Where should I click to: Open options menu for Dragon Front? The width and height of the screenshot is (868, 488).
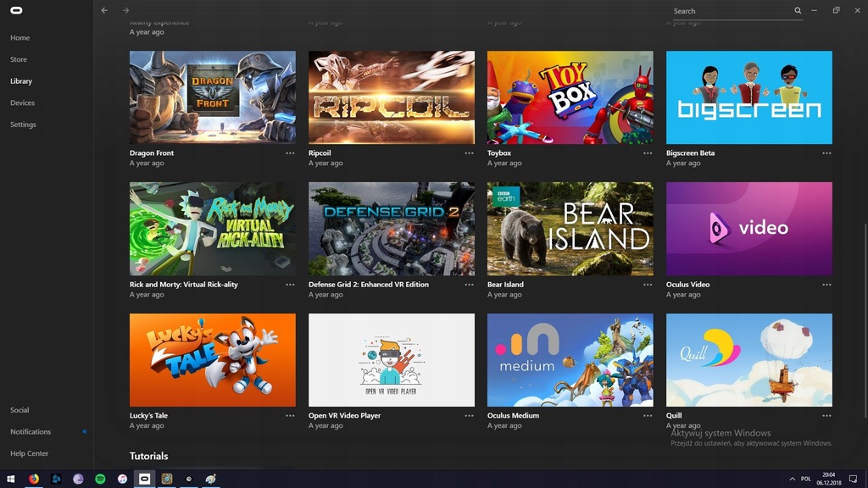click(x=290, y=153)
